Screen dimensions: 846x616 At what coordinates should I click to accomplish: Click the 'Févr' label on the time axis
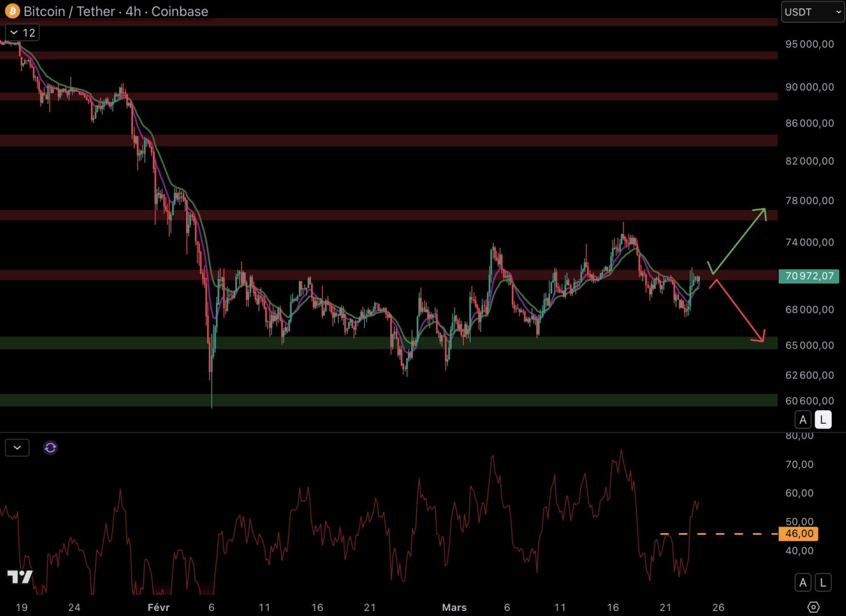159,607
